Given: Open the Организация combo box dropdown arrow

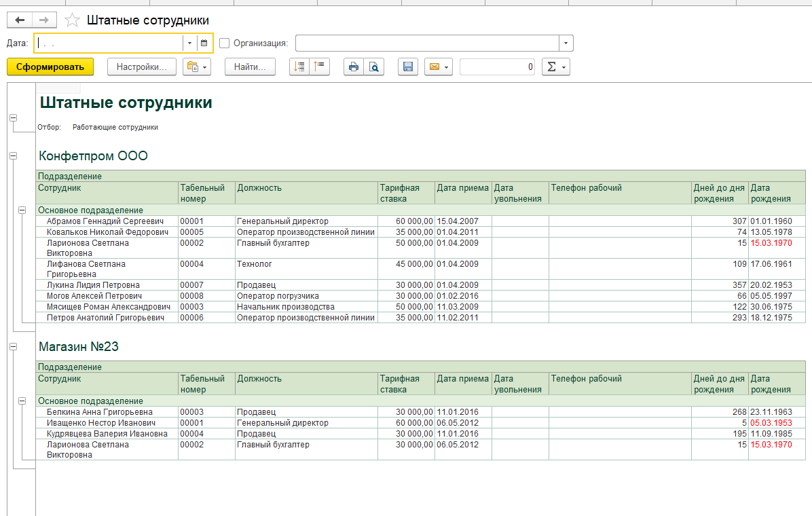Looking at the screenshot, I should point(566,43).
